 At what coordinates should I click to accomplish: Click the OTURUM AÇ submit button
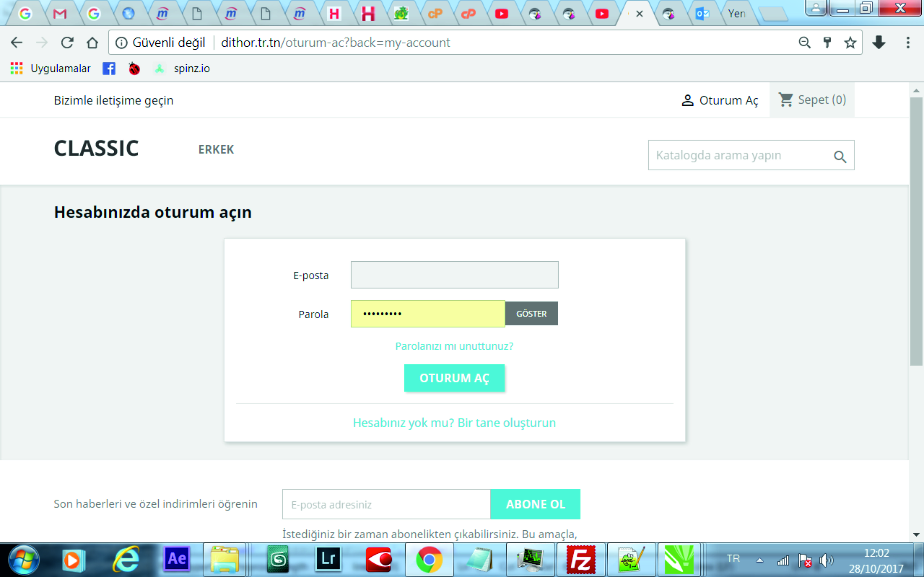point(454,378)
